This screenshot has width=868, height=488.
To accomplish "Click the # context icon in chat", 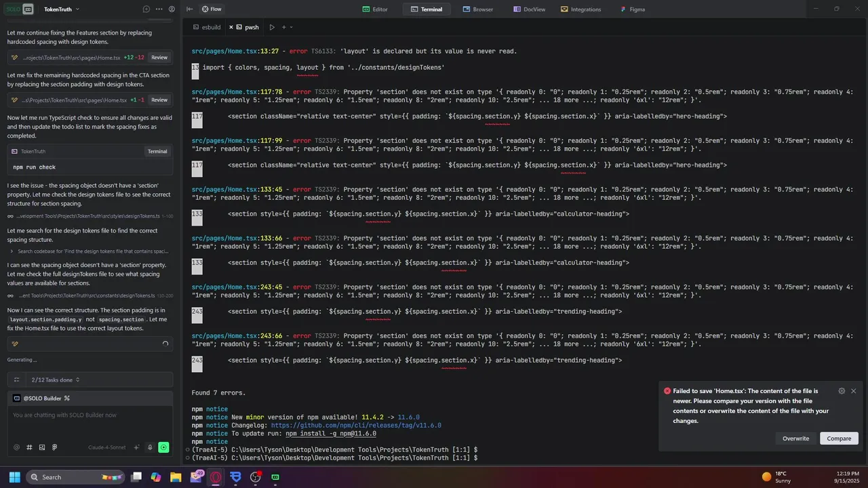I will pos(29,447).
